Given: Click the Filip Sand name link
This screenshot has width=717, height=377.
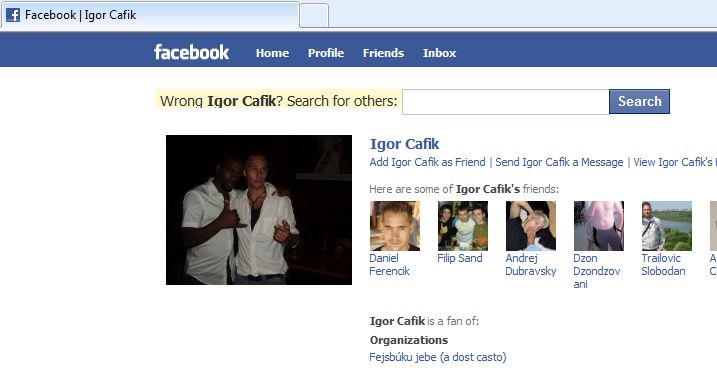Looking at the screenshot, I should 460,259.
